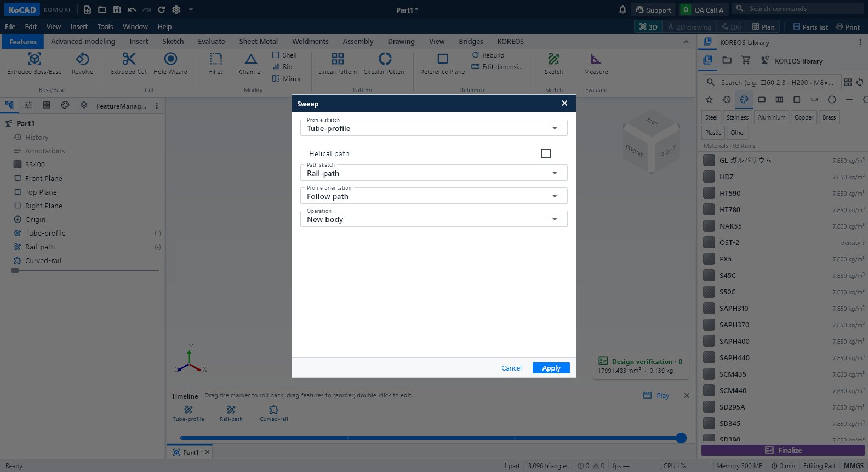Expand the Profile orientation dropdown

pyautogui.click(x=433, y=196)
